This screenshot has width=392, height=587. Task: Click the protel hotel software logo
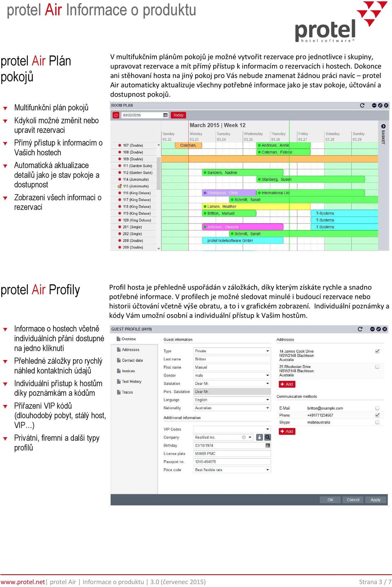coord(341,22)
